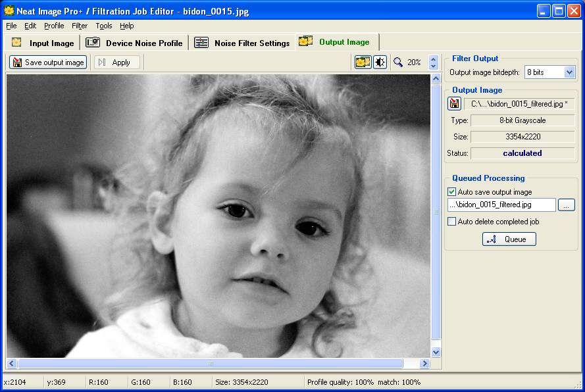Click the Device Noise Profile camera icon
Viewport: 585px width, 392px height.
93,43
